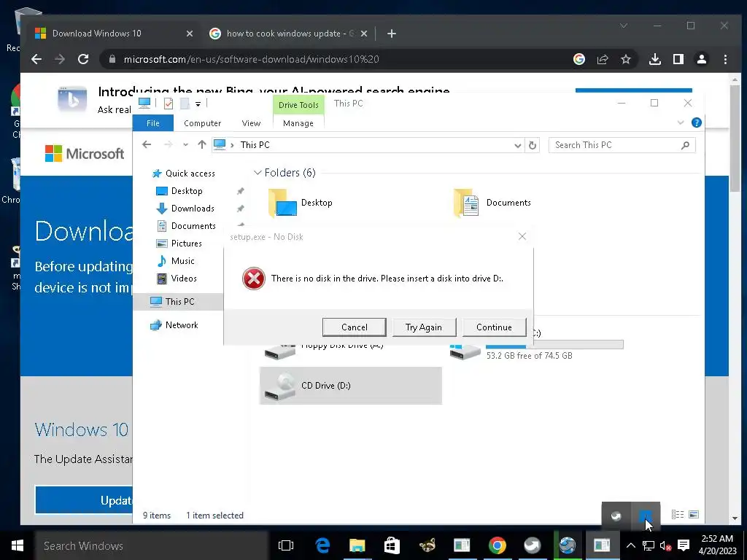Bookmark this page with the star icon

point(625,59)
